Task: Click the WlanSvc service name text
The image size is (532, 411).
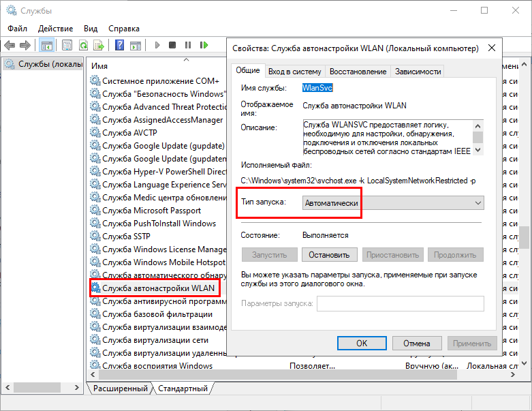Action: 317,88
